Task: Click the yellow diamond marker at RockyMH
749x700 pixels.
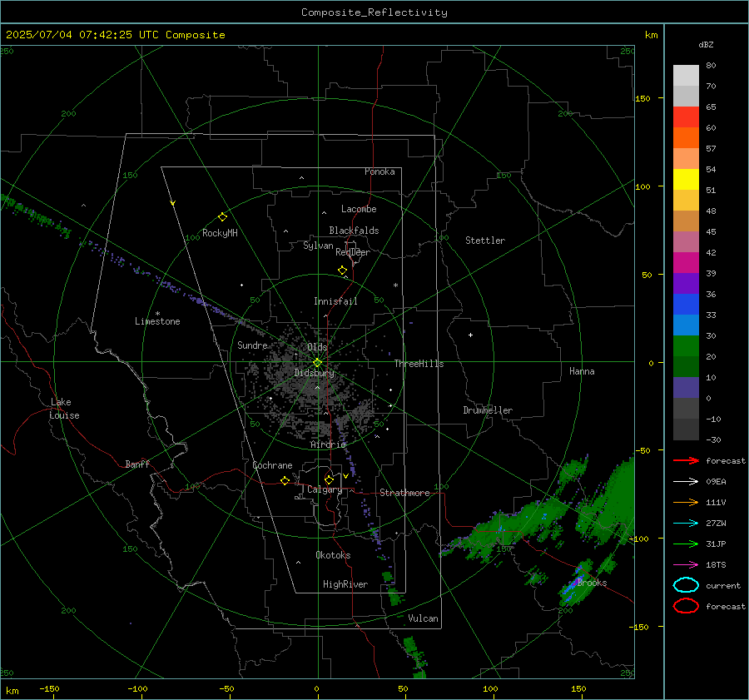Action: click(x=222, y=217)
